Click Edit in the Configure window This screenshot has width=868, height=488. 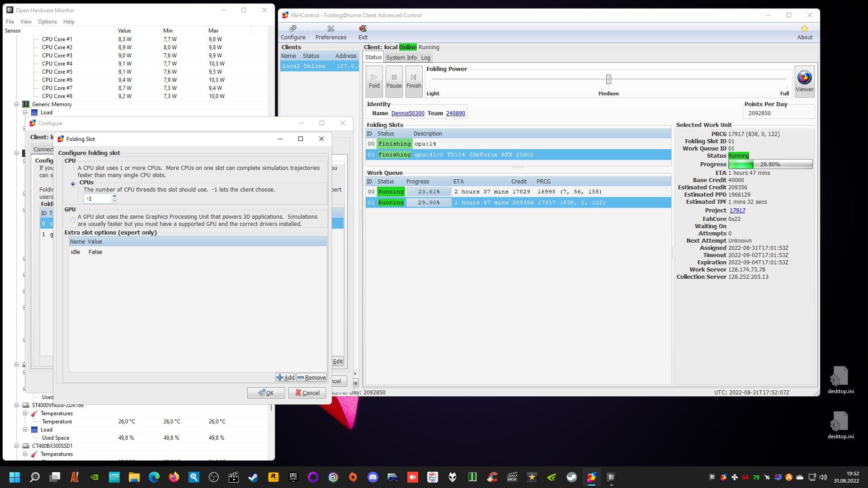[338, 361]
